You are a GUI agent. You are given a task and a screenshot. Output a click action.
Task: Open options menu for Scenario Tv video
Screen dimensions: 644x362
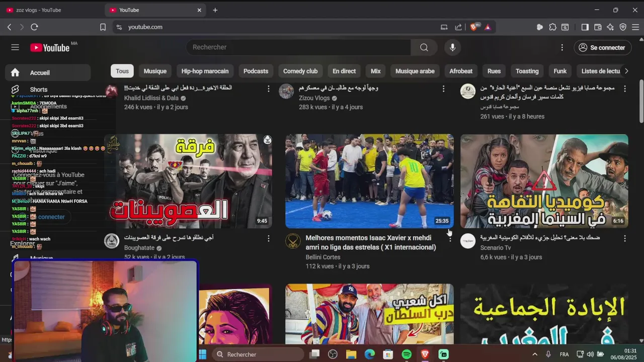click(624, 238)
